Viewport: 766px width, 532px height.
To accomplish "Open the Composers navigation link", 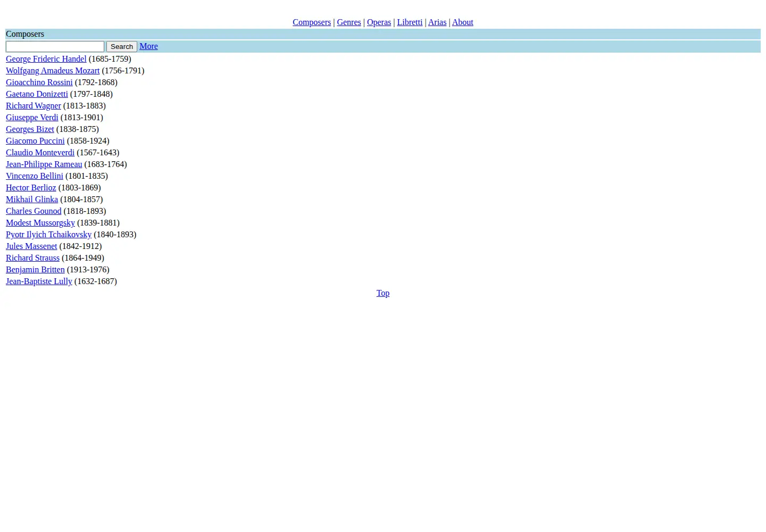I will [x=312, y=22].
